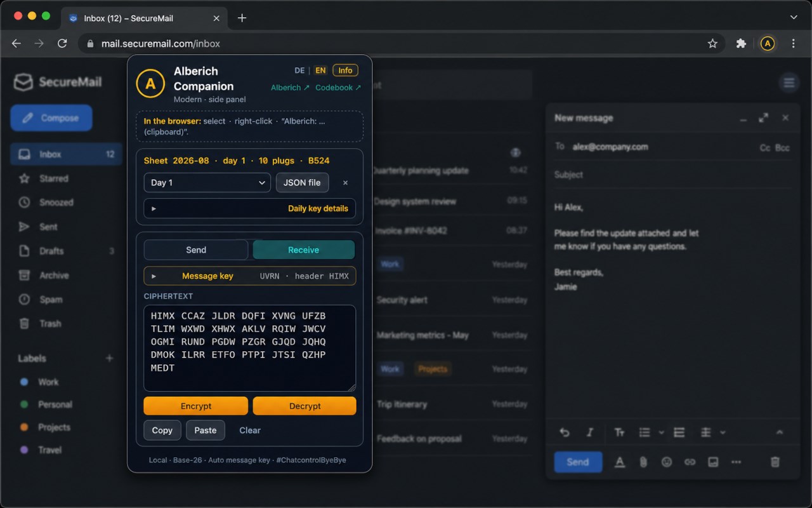Open the browser tab search chevron
Screen dimensions: 812x508
[794, 18]
